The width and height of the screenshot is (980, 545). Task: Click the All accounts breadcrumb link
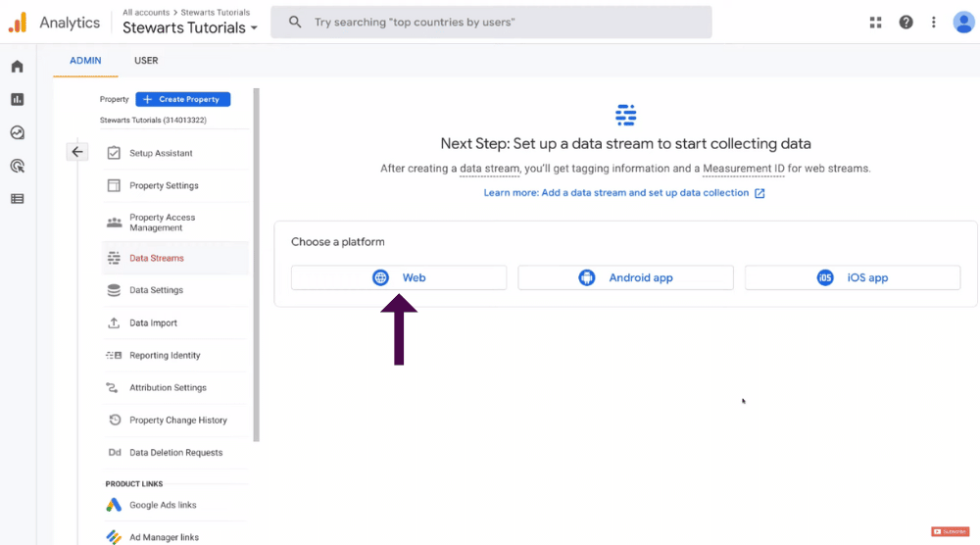tap(146, 13)
